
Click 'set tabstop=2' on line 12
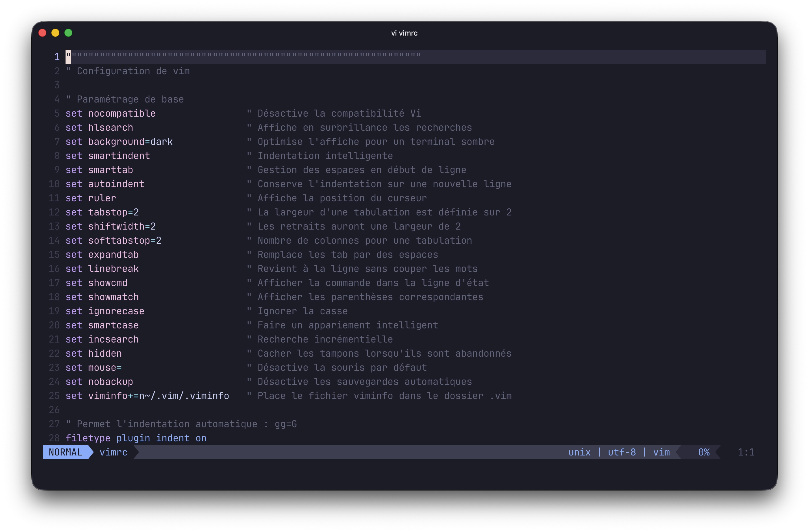(102, 212)
